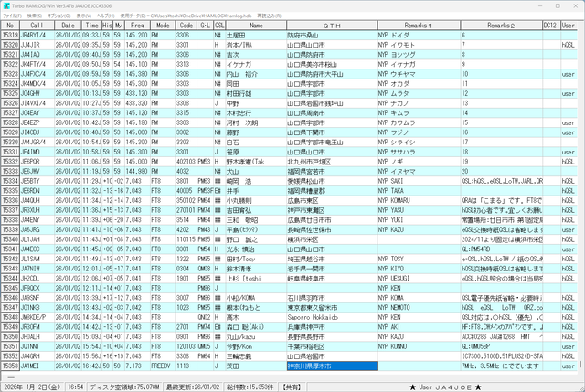Click the Call column header

pyautogui.click(x=37, y=26)
